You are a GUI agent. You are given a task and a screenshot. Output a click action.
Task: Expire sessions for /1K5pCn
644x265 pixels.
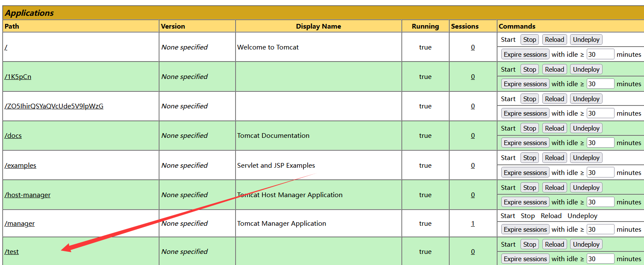pyautogui.click(x=525, y=84)
